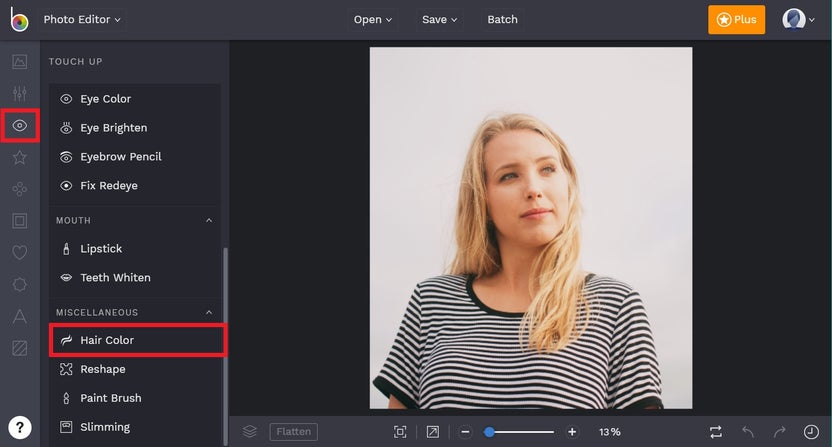Open the Frames sidebar icon

20,221
